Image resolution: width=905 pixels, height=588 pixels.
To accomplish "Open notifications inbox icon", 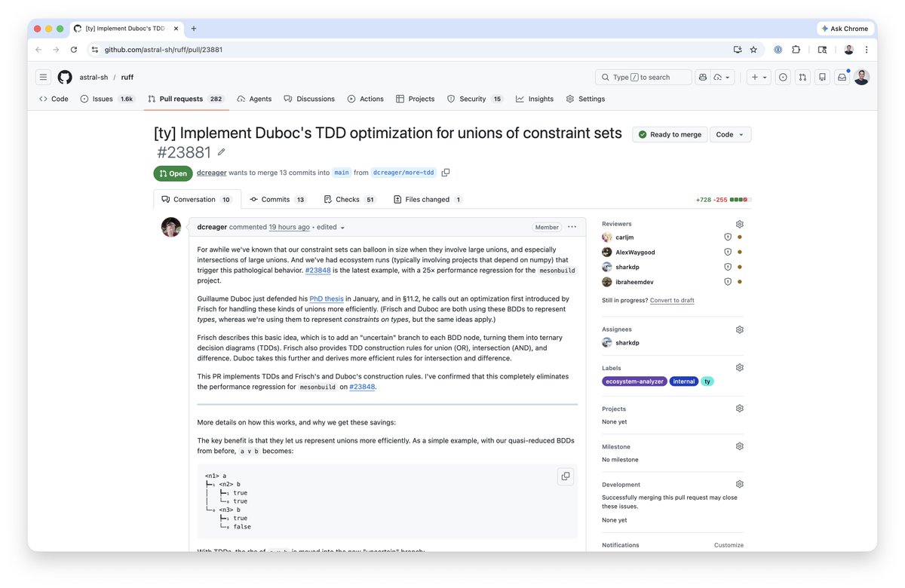I will (x=842, y=77).
